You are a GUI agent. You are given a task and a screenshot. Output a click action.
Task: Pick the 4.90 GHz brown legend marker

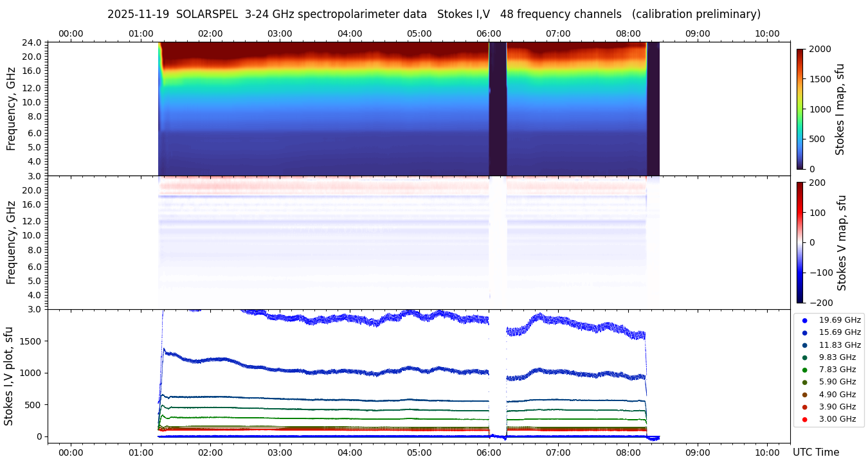pyautogui.click(x=804, y=395)
